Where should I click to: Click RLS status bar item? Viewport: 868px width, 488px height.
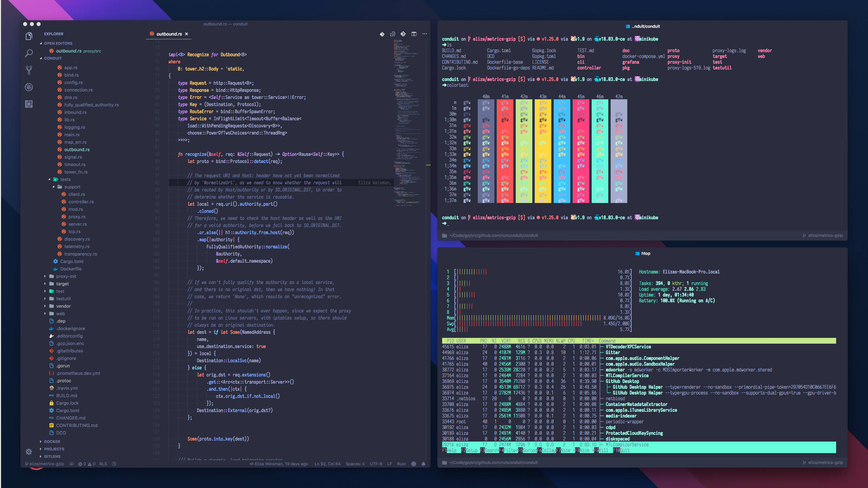[x=103, y=464]
